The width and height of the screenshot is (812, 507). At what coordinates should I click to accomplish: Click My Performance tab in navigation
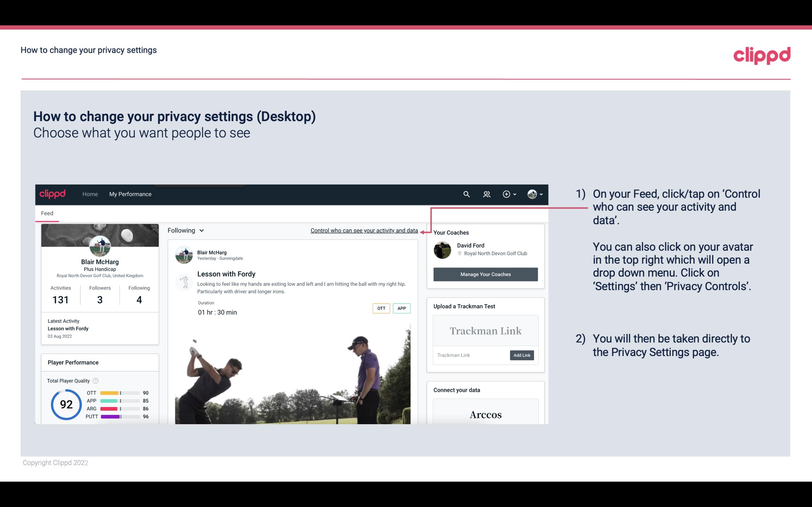point(130,194)
